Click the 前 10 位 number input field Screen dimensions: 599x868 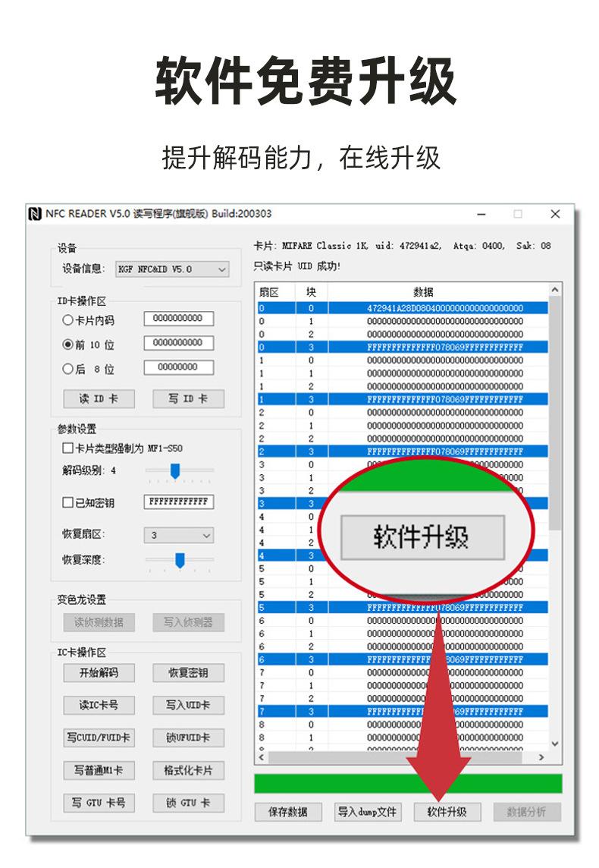point(179,343)
